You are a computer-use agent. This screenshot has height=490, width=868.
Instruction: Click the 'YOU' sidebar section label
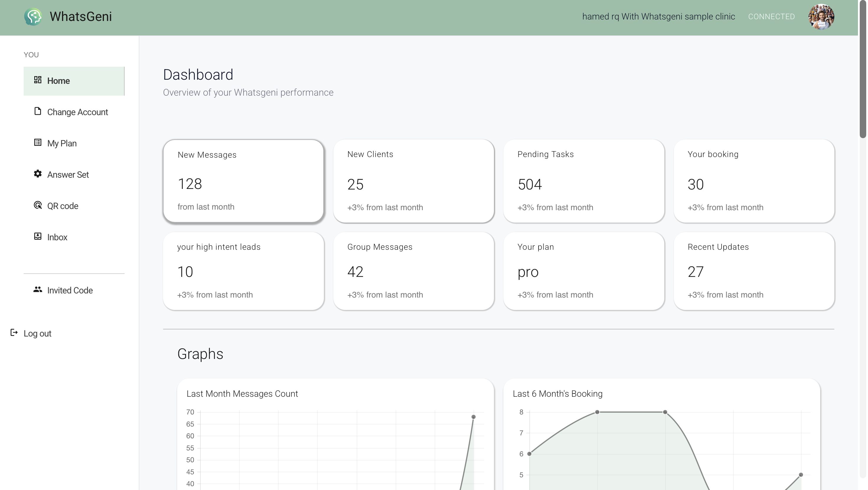(31, 55)
